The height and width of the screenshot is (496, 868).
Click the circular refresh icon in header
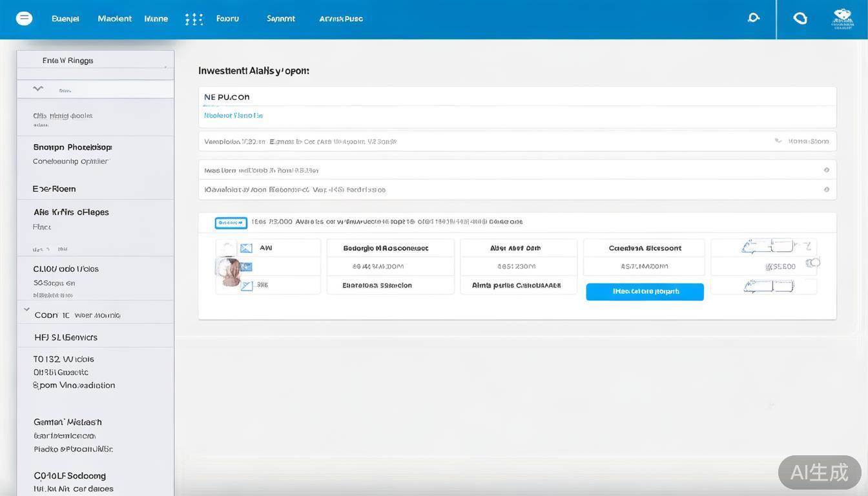800,19
